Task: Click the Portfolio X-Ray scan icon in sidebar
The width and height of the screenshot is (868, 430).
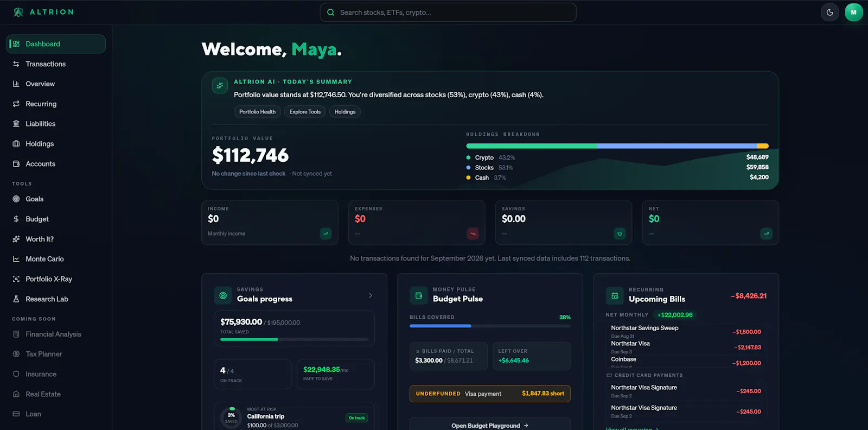Action: coord(16,279)
